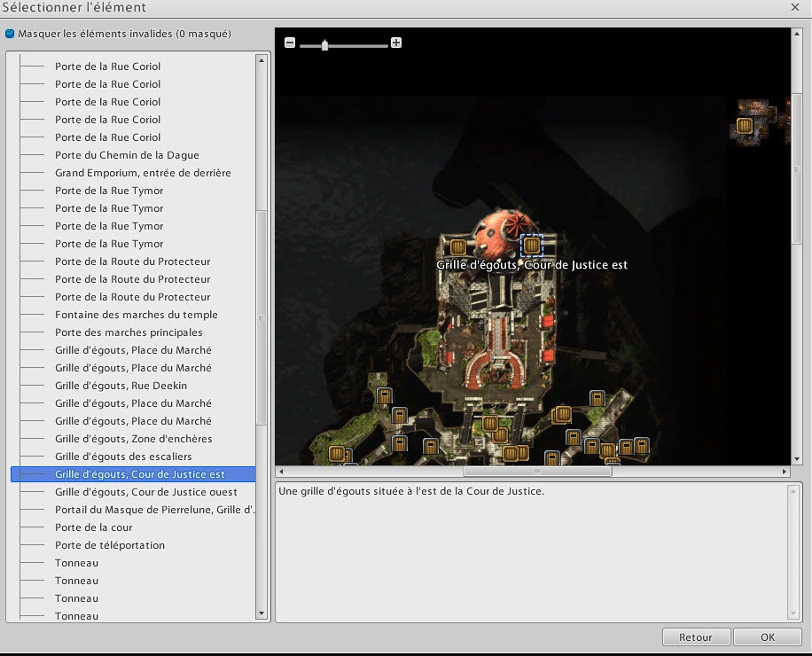
Task: Click the minus zoom-out icon on map
Action: pos(290,43)
